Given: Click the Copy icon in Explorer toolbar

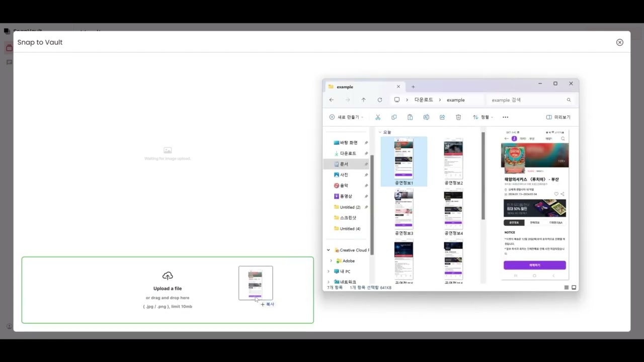Looking at the screenshot, I should tap(394, 117).
